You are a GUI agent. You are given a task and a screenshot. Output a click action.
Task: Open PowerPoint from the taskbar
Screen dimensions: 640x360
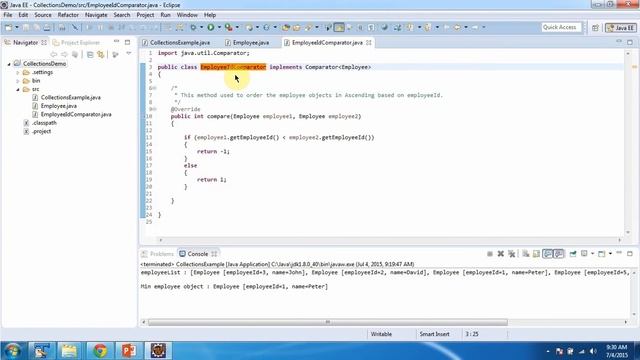pyautogui.click(x=129, y=351)
